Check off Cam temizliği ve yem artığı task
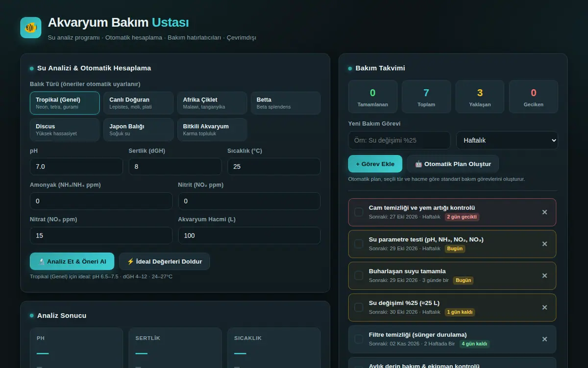 click(x=359, y=212)
